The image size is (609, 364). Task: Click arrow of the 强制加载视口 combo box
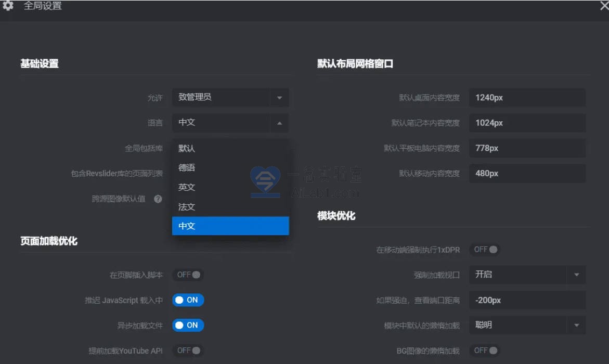click(x=576, y=275)
